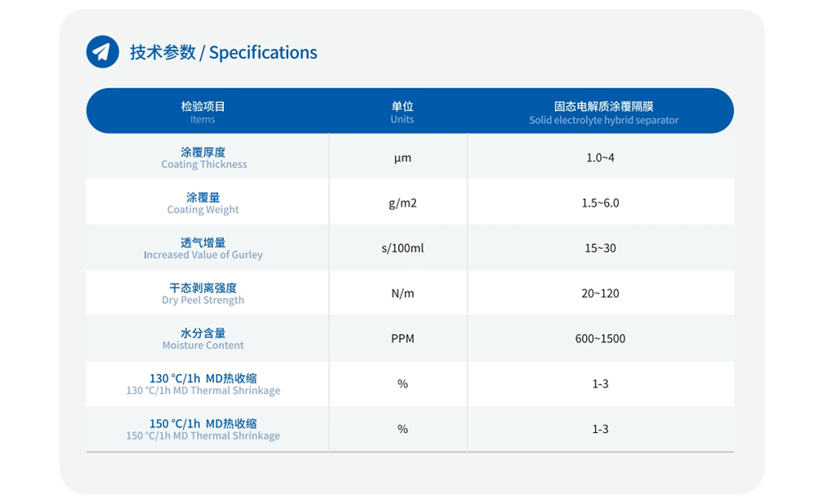
Task: Select the Moisture Content row label
Action: (204, 339)
